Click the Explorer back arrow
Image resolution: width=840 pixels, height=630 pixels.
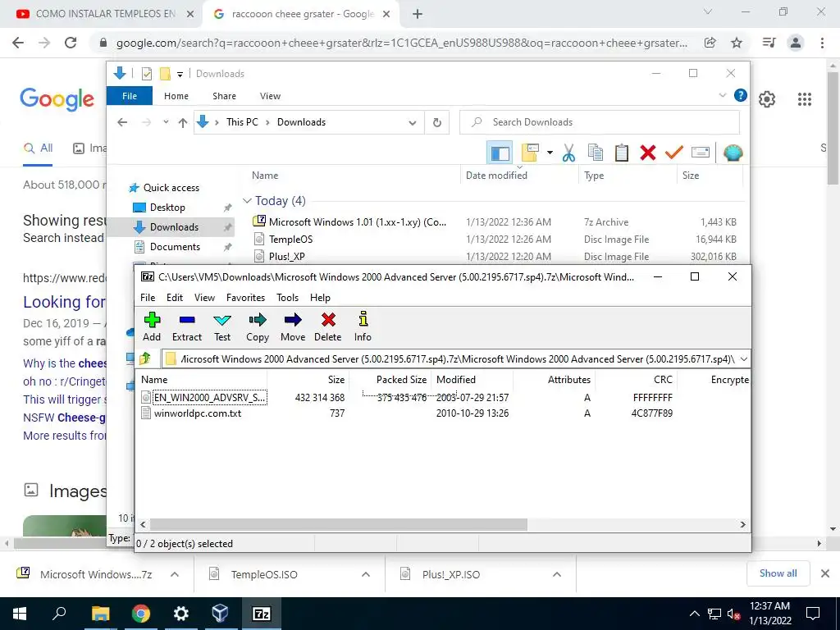(122, 122)
